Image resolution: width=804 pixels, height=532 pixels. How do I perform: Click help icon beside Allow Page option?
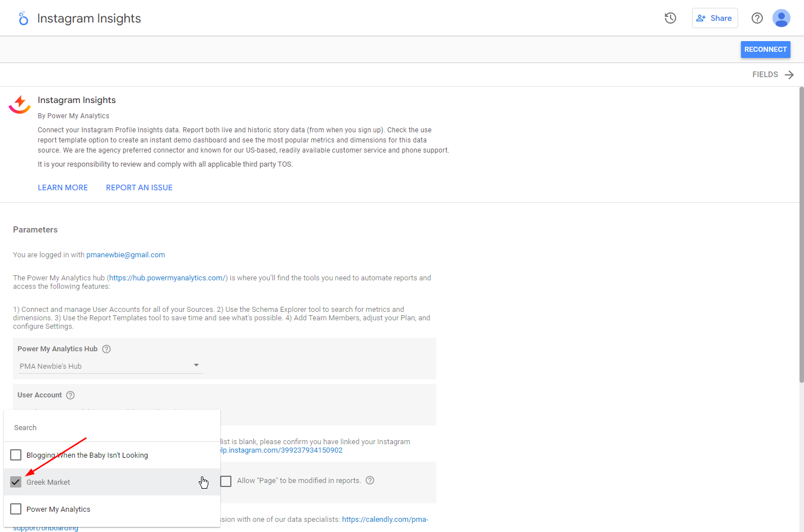[x=370, y=480]
